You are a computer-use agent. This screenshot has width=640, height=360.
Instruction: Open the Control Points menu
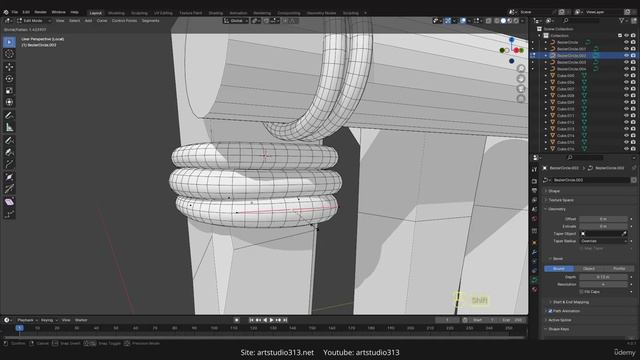tap(124, 20)
